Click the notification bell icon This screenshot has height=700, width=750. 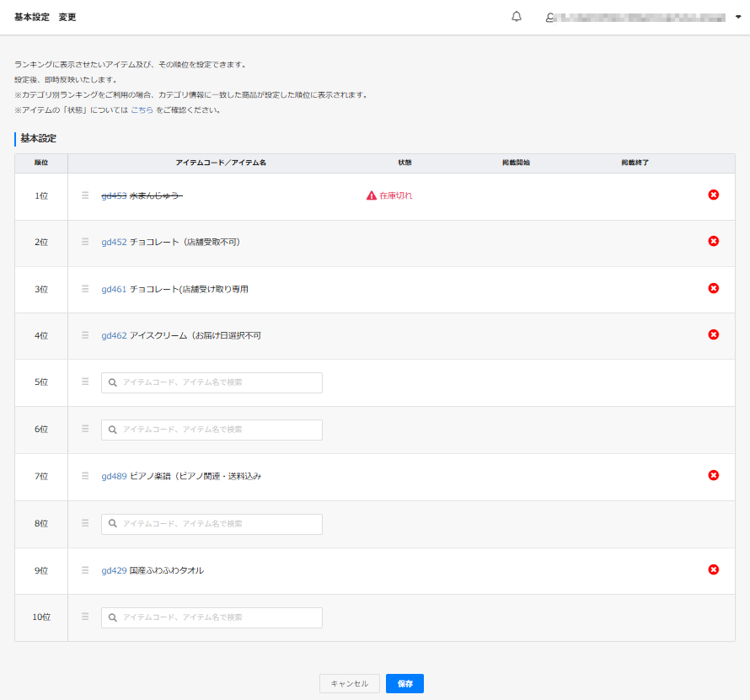pos(517,17)
